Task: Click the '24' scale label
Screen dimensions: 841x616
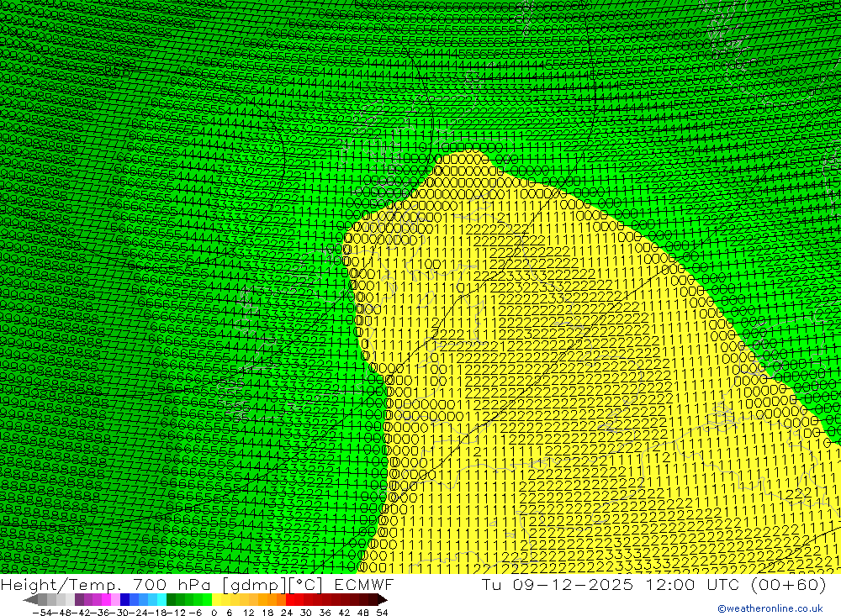Action: tap(287, 613)
